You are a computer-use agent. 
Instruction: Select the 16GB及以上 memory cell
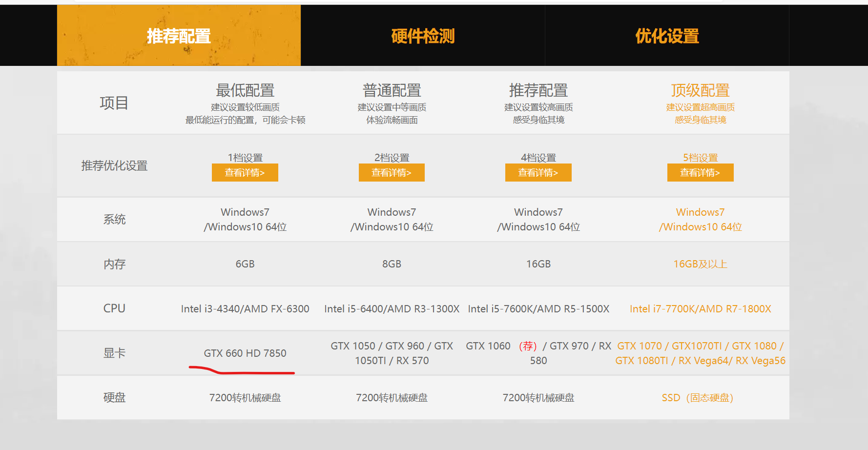tap(701, 264)
